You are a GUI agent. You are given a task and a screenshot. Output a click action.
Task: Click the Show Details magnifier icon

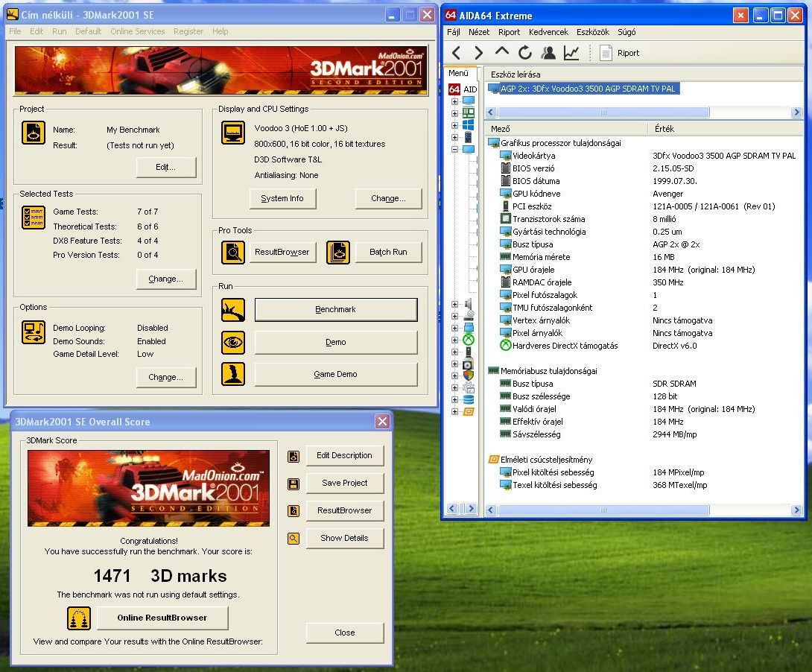point(294,539)
